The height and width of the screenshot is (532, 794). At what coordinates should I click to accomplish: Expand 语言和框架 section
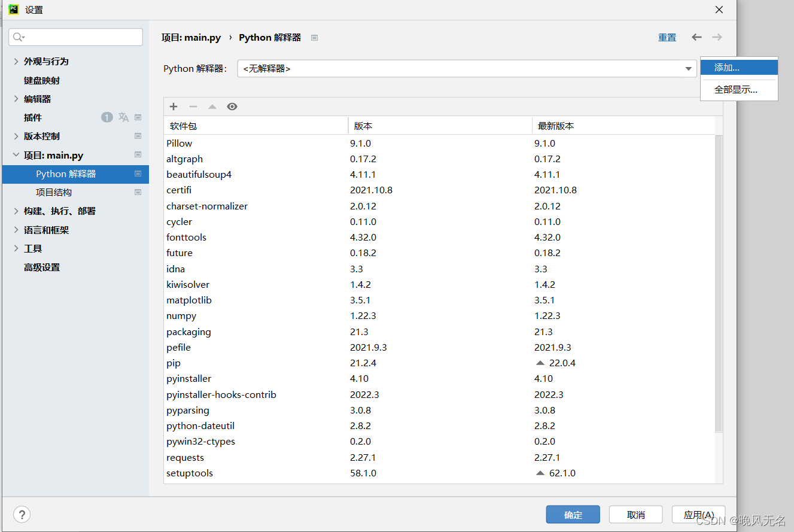click(x=16, y=230)
